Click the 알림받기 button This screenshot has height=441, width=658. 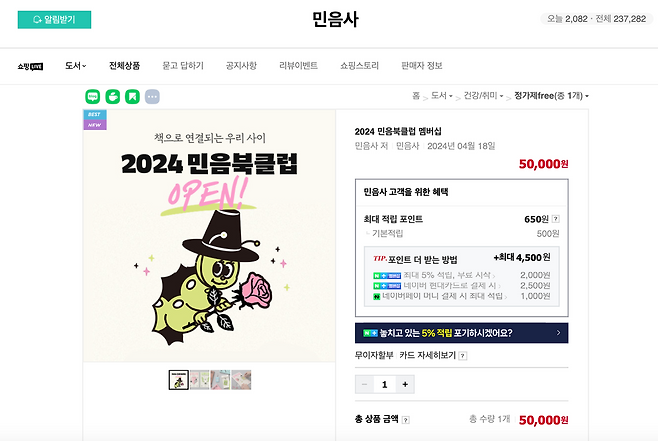pos(54,19)
